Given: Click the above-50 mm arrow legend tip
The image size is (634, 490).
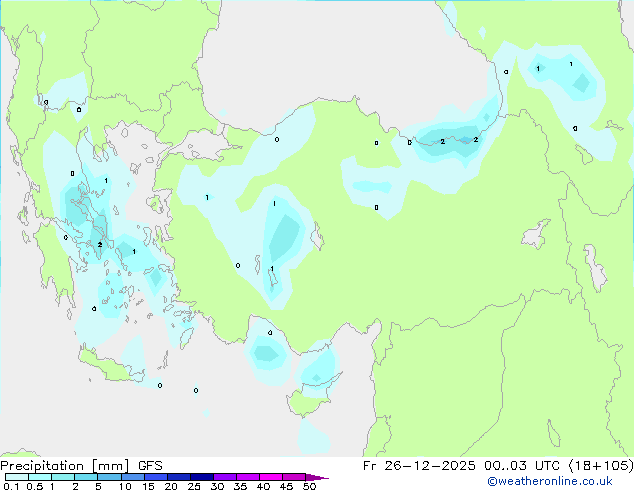Looking at the screenshot, I should pos(317,477).
